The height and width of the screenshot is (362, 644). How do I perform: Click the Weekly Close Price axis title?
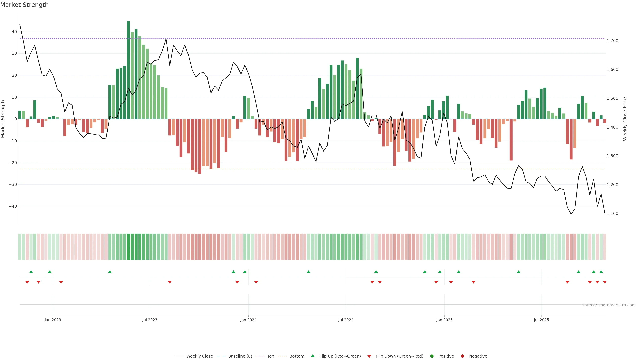tap(625, 119)
